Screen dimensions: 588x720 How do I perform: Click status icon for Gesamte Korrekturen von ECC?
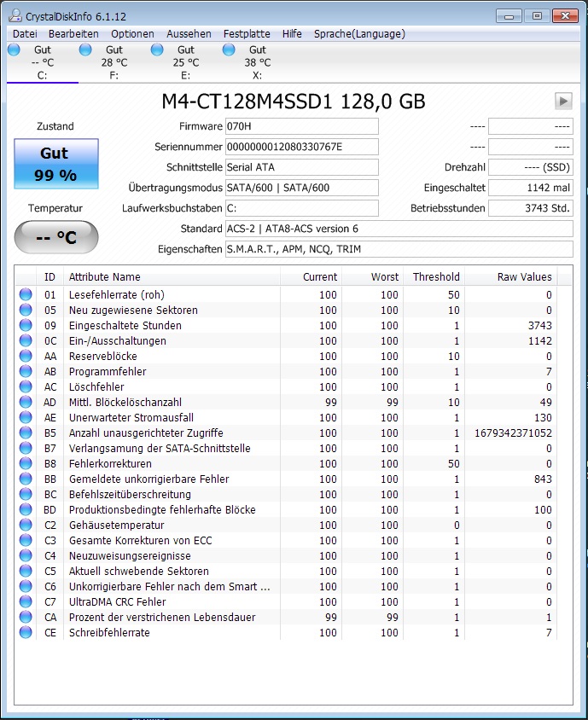click(x=26, y=540)
